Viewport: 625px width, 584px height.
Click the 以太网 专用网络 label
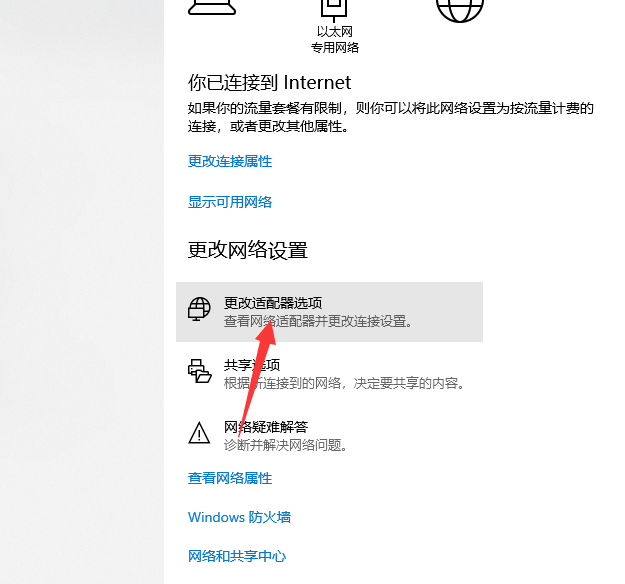[x=335, y=39]
